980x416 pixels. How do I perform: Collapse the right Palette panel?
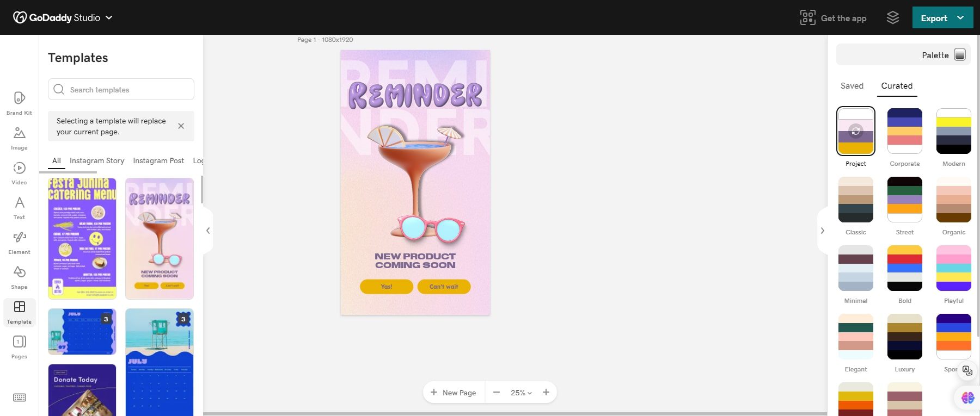(822, 231)
